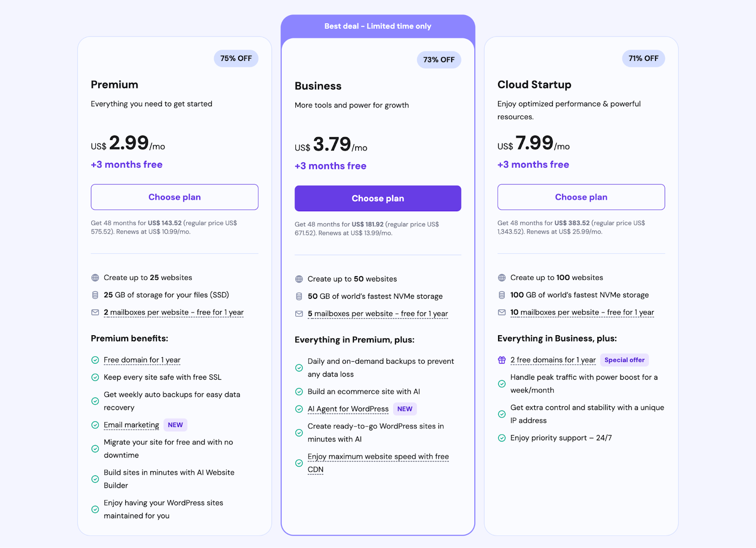
Task: Click globe icon beside 50 websites
Action: (x=299, y=279)
